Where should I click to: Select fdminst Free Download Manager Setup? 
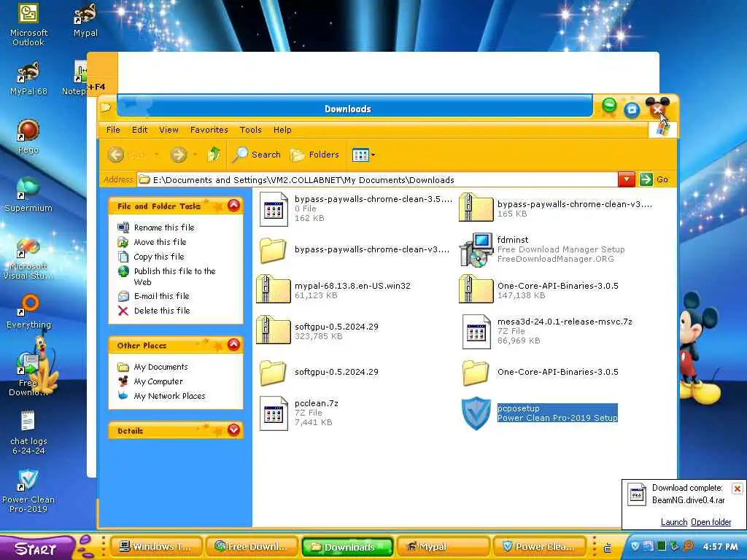point(542,249)
